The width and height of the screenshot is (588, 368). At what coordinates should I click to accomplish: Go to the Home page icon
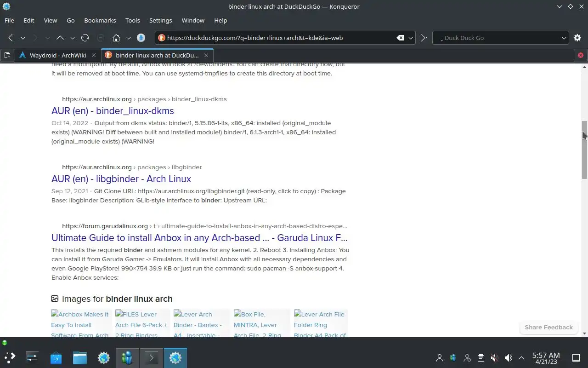click(x=116, y=38)
